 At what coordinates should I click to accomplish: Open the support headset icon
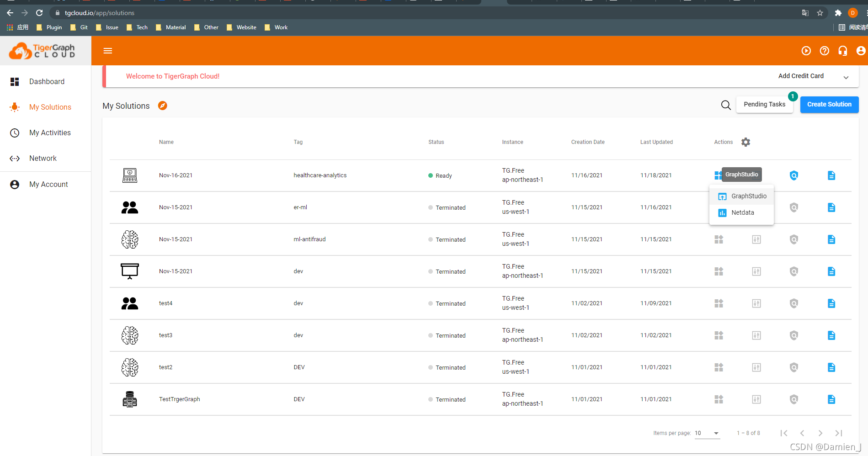pyautogui.click(x=843, y=51)
